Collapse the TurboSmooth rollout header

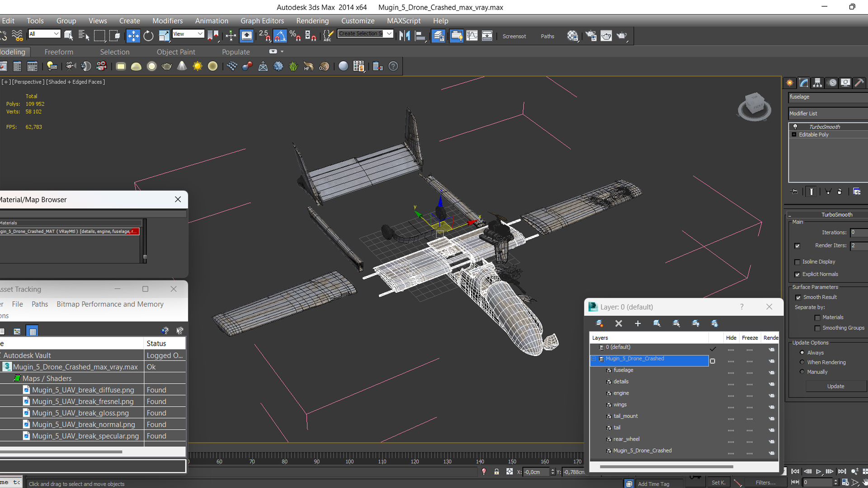tap(827, 215)
